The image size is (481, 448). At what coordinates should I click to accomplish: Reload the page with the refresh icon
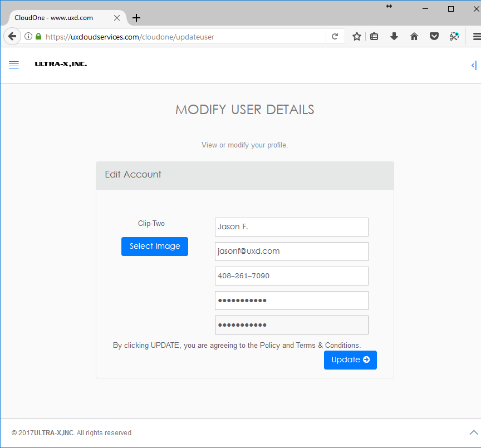335,37
